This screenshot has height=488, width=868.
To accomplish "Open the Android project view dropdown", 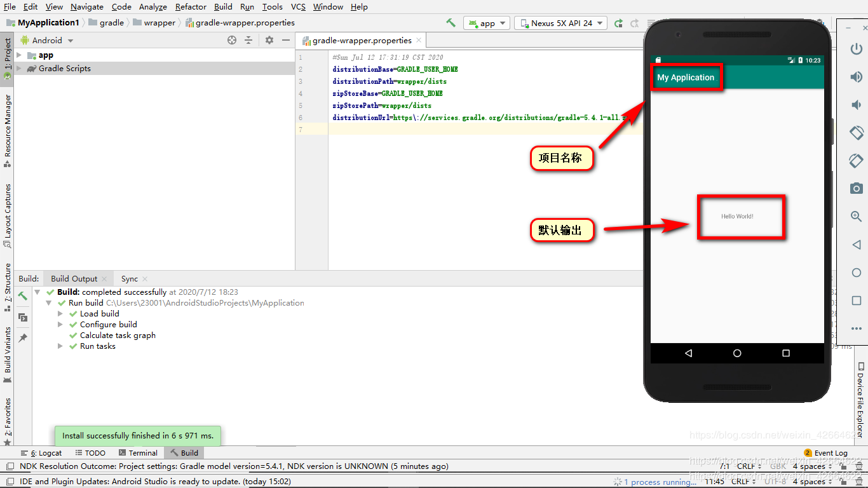I will coord(48,40).
